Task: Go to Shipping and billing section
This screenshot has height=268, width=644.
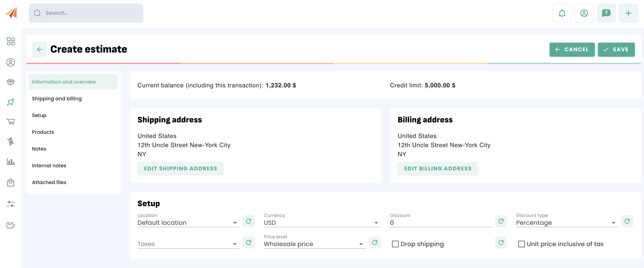Action: [57, 98]
